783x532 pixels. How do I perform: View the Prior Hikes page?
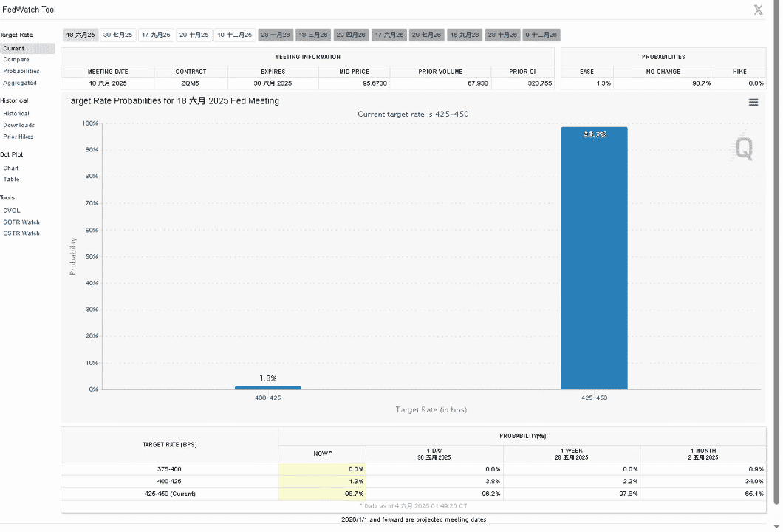pos(18,137)
